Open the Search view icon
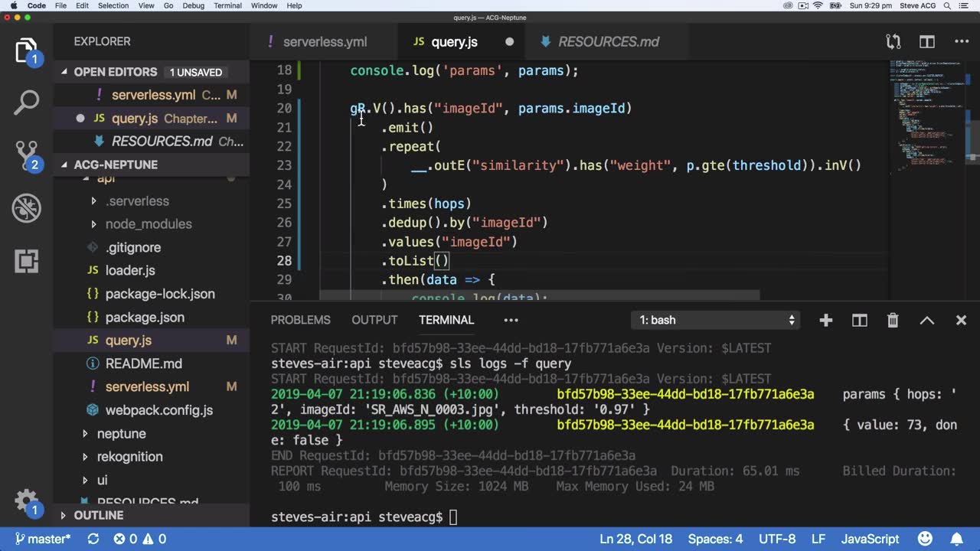Viewport: 980px width, 551px height. [26, 103]
